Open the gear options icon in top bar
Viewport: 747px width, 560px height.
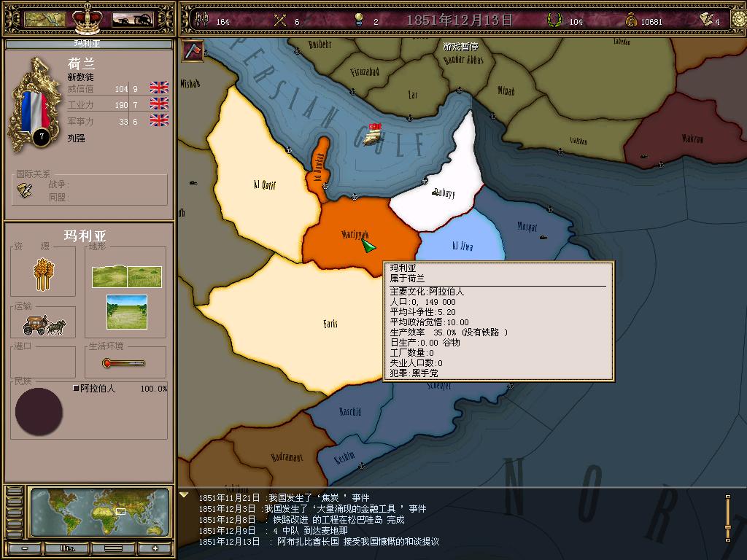coord(740,20)
